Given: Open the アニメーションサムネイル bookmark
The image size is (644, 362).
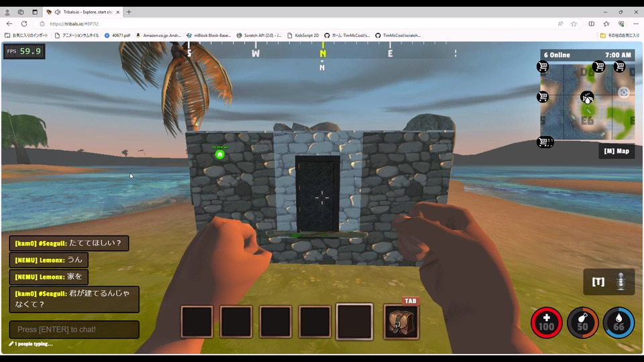Looking at the screenshot, I should (x=76, y=36).
